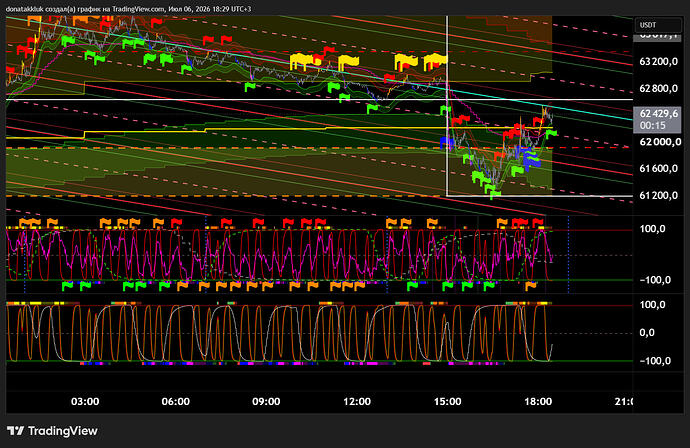
Task: Select the white vertical line at 15:00
Action: tap(447, 106)
